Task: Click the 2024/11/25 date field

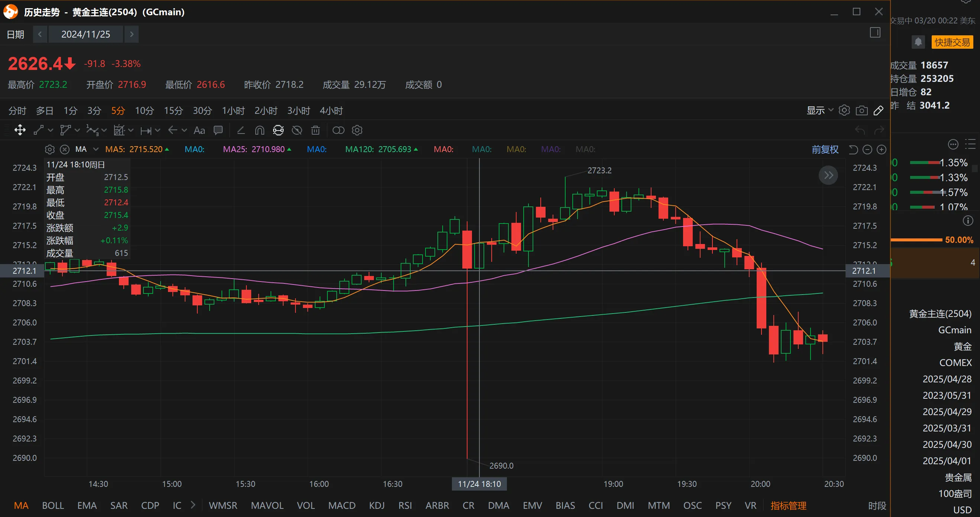Action: point(85,34)
